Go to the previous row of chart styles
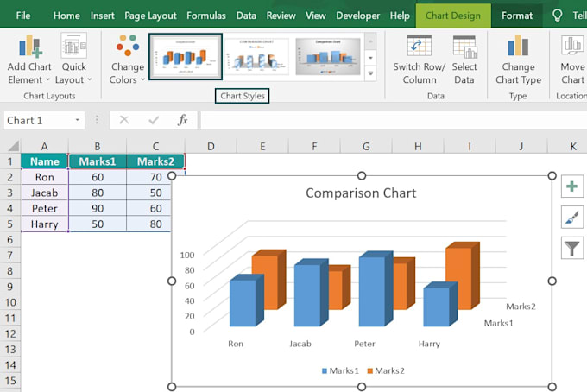The image size is (587, 392). tap(370, 41)
